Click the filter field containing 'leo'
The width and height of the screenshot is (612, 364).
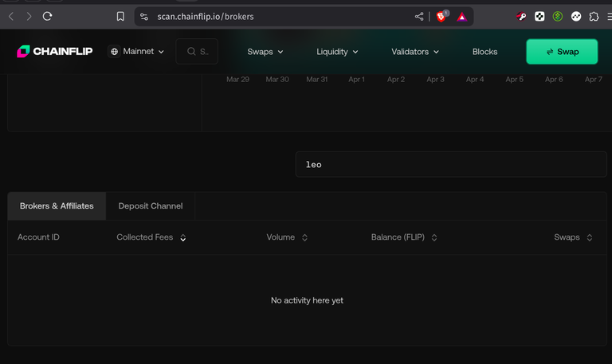tap(451, 164)
